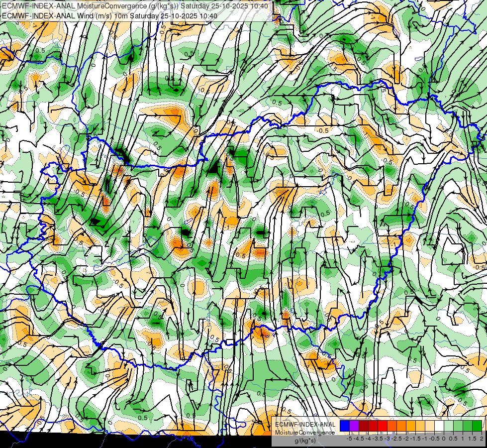This screenshot has height=448, width=487.
Task: Select the legend swatch between -4 and -3.5
Action: [x=373, y=426]
